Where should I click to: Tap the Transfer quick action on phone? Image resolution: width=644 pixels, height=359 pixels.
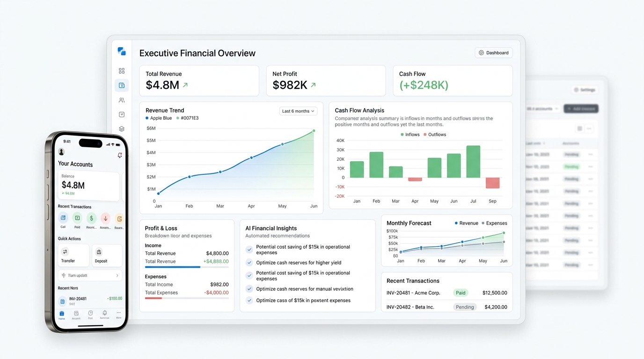(x=73, y=255)
